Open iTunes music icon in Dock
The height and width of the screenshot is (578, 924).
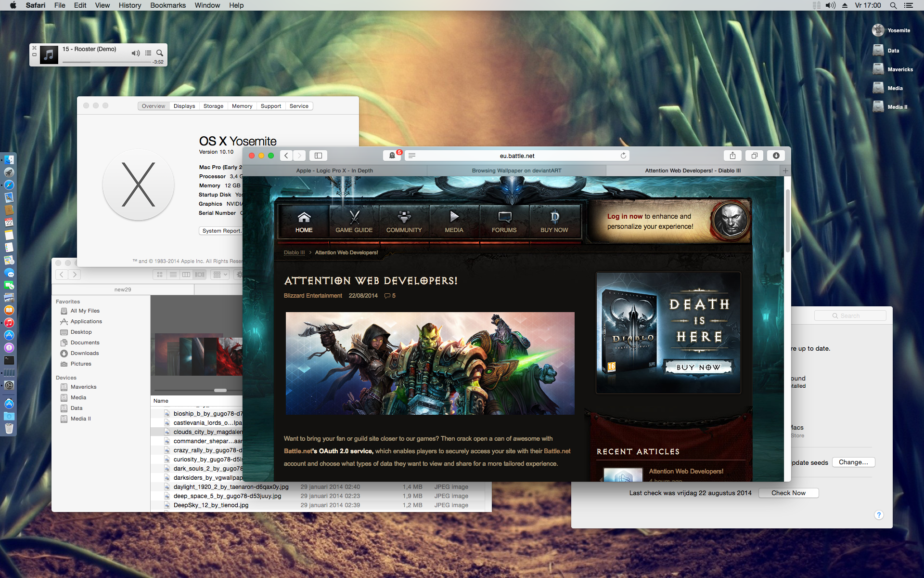point(9,323)
